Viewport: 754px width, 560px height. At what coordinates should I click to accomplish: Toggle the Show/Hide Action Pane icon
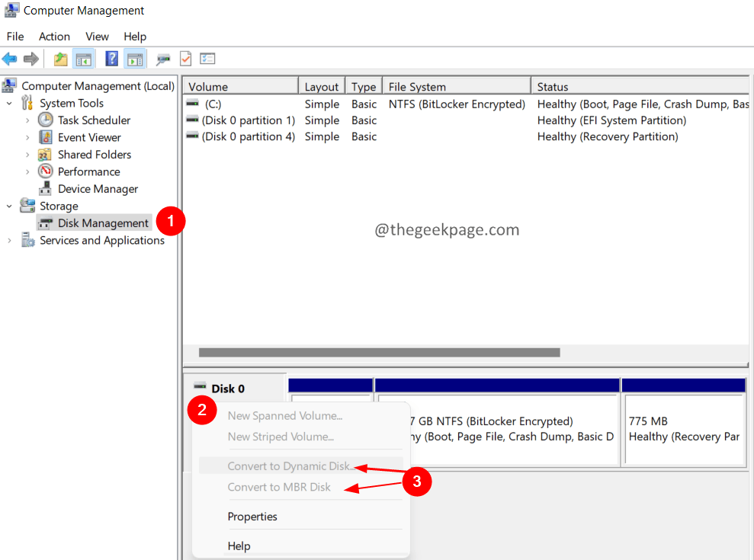click(135, 59)
